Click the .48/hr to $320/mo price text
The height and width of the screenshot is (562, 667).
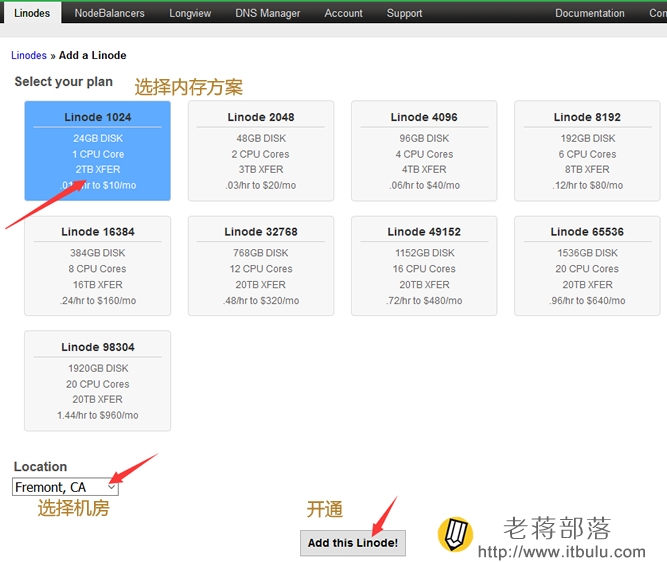261,300
